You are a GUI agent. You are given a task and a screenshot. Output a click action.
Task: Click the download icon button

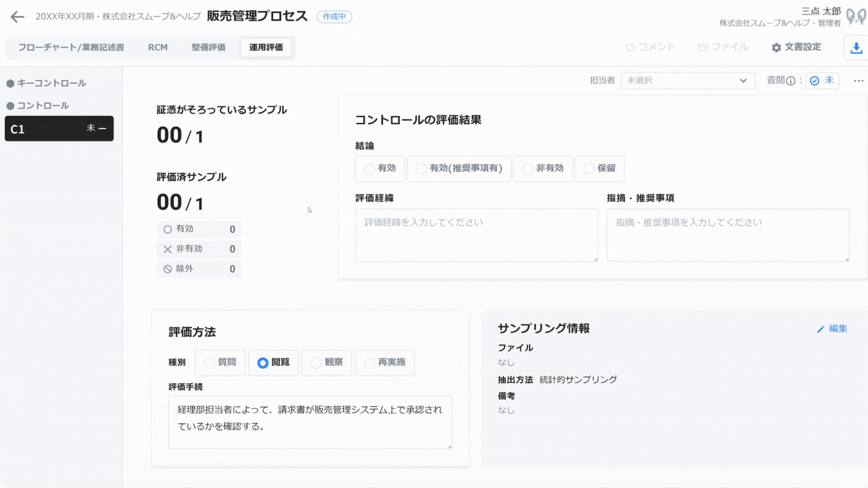856,48
